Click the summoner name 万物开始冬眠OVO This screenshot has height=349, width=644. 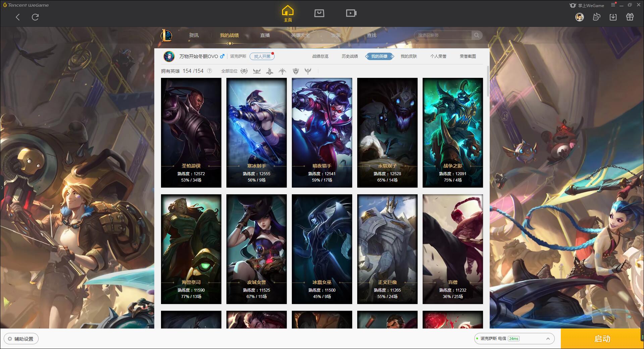[x=199, y=56]
